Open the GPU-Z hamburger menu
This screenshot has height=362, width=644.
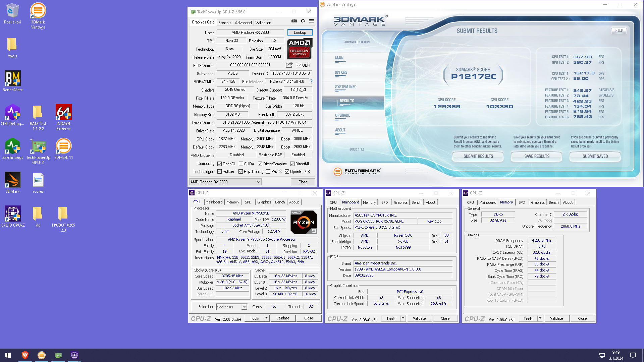pos(311,21)
